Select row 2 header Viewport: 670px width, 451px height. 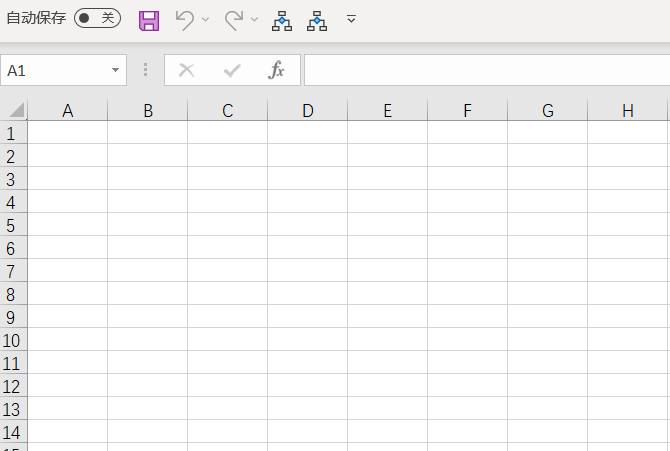pos(13,155)
